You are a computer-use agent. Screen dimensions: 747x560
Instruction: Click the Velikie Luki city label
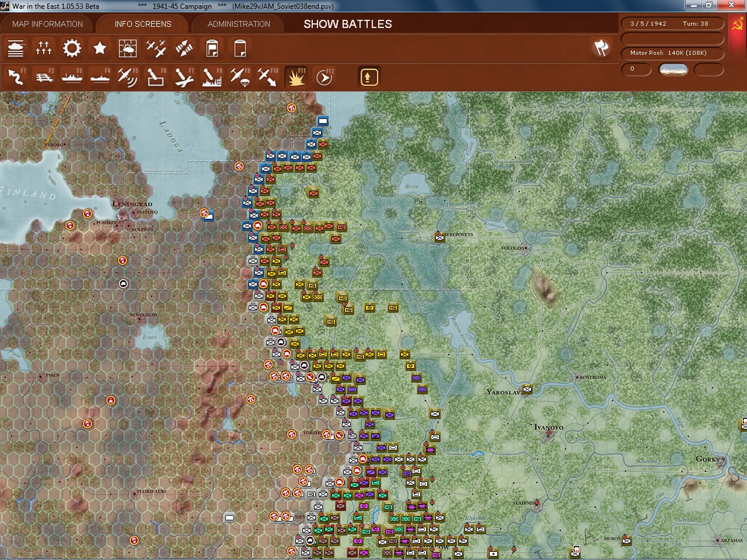[151, 492]
